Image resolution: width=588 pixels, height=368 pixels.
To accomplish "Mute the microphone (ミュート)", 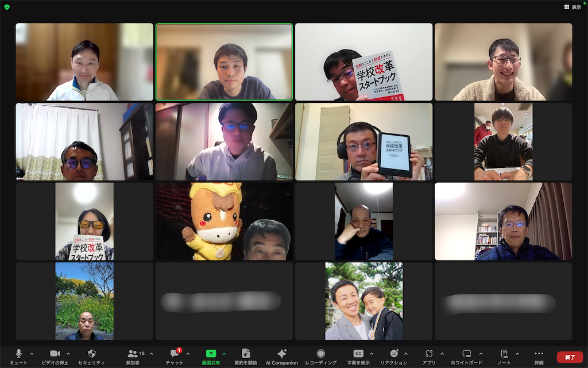I will 18,354.
